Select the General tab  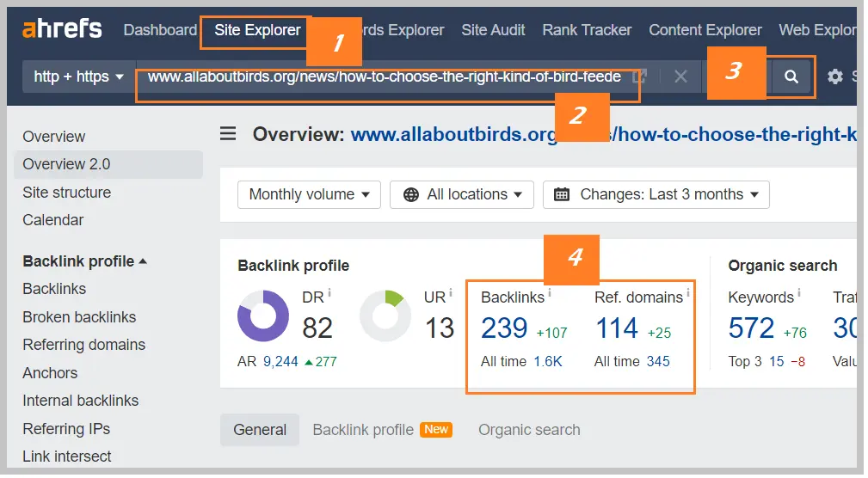(260, 430)
